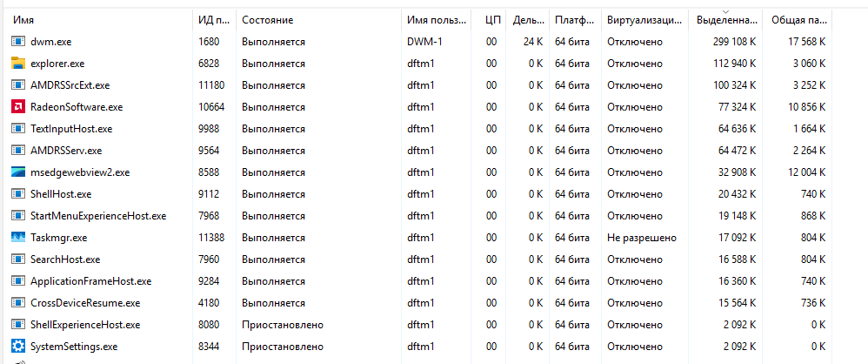Click the CrossDeviceResume.exe process icon
The image size is (868, 364).
(18, 303)
